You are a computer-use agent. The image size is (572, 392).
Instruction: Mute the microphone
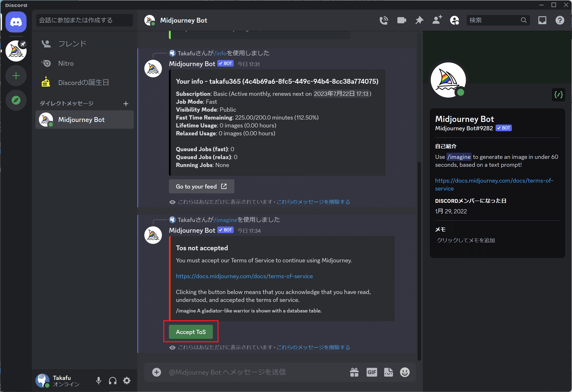[x=98, y=380]
